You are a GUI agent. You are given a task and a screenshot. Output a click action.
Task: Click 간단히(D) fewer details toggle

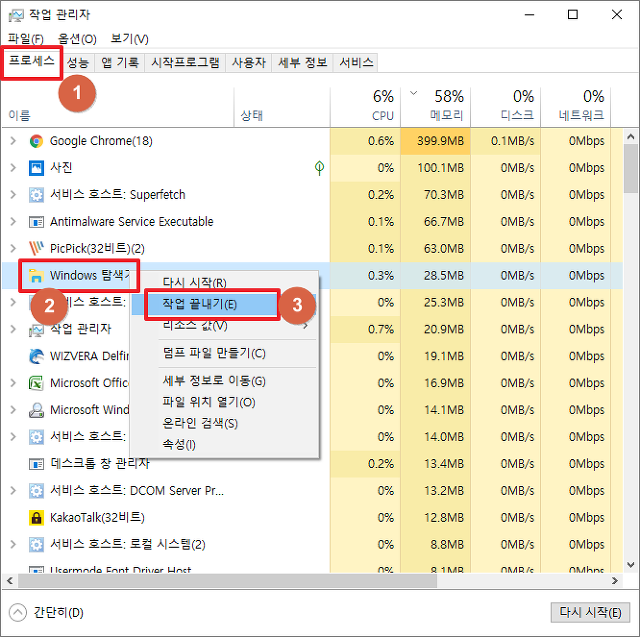pyautogui.click(x=47, y=613)
